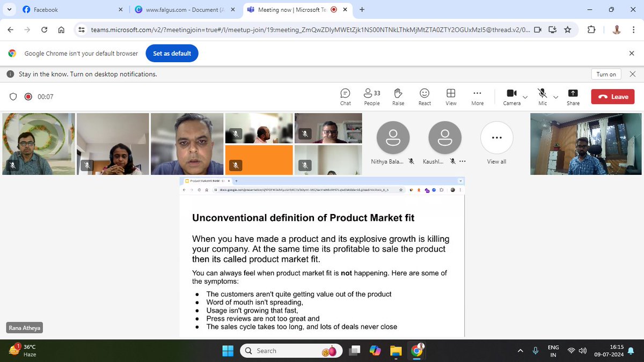This screenshot has height=362, width=644.
Task: Reload the Teams page
Action: pyautogui.click(x=45, y=30)
